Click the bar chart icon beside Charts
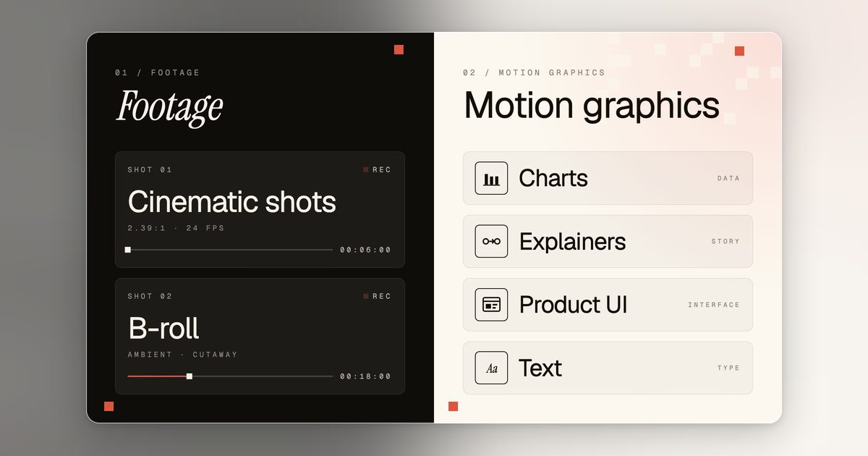 [x=491, y=178]
